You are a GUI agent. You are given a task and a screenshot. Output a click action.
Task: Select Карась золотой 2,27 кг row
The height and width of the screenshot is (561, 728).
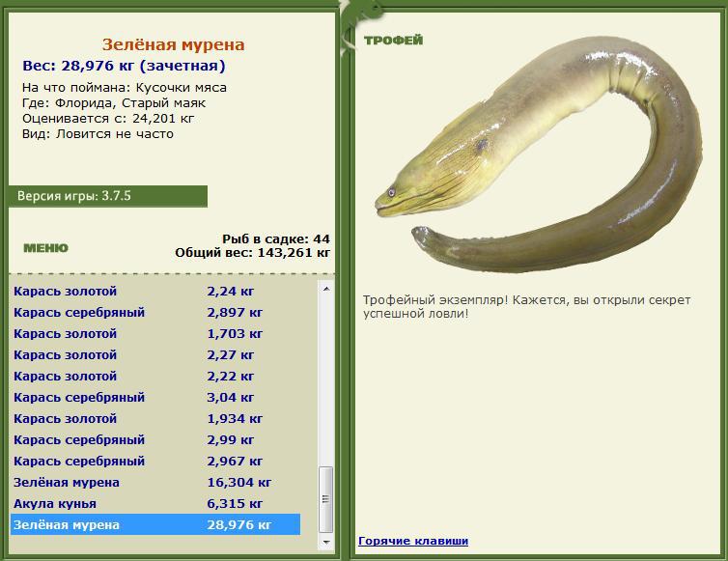pyautogui.click(x=155, y=355)
